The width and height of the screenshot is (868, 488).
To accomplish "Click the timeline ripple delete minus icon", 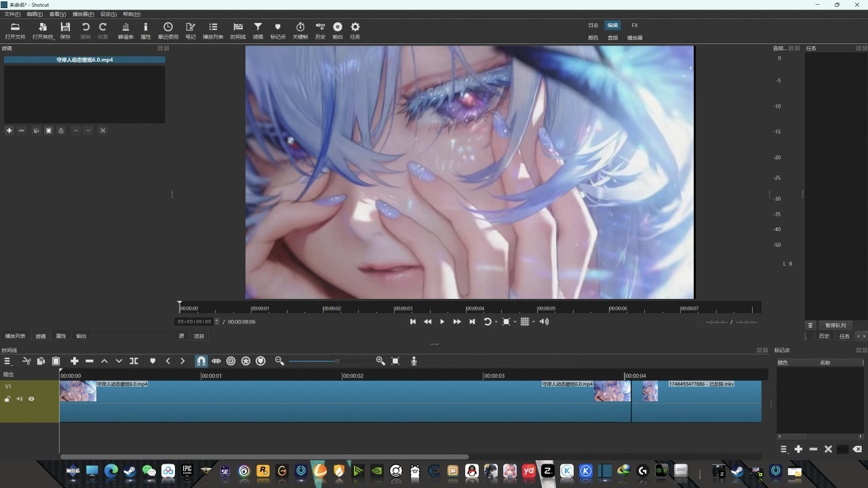I will pyautogui.click(x=89, y=361).
